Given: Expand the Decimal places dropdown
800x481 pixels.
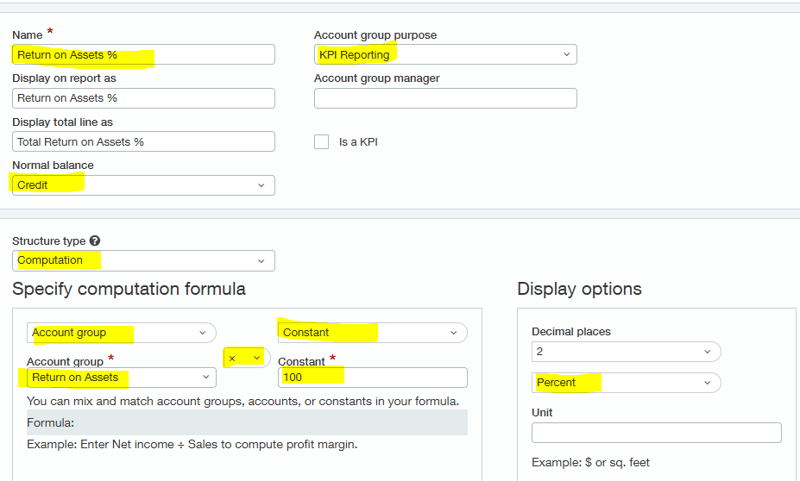Looking at the screenshot, I should click(626, 351).
